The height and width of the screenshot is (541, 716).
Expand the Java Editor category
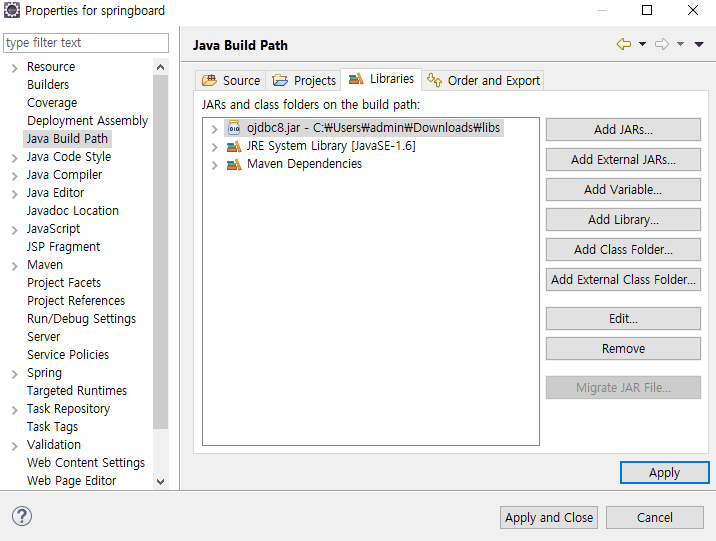click(15, 194)
